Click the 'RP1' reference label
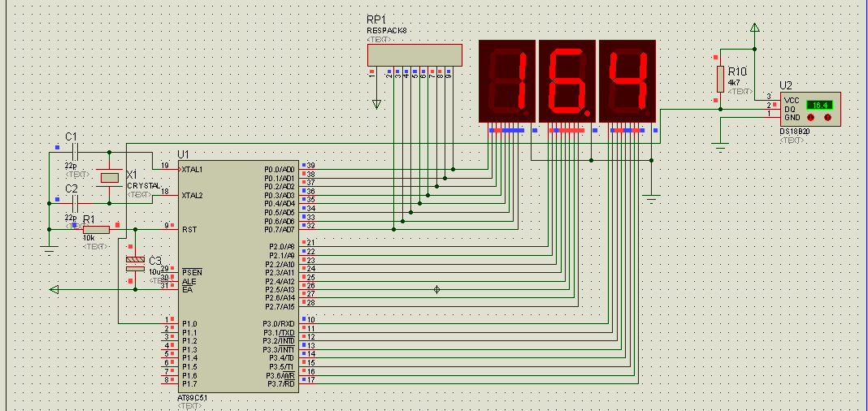The image size is (868, 411). 376,20
